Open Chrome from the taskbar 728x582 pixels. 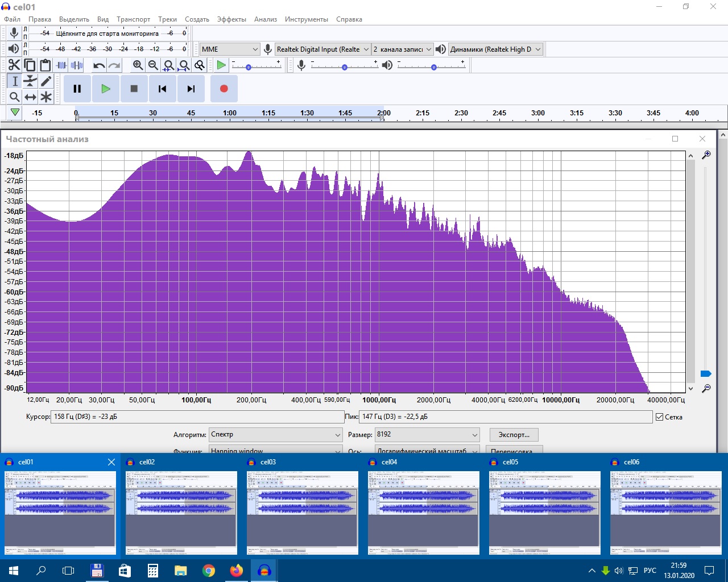point(209,571)
